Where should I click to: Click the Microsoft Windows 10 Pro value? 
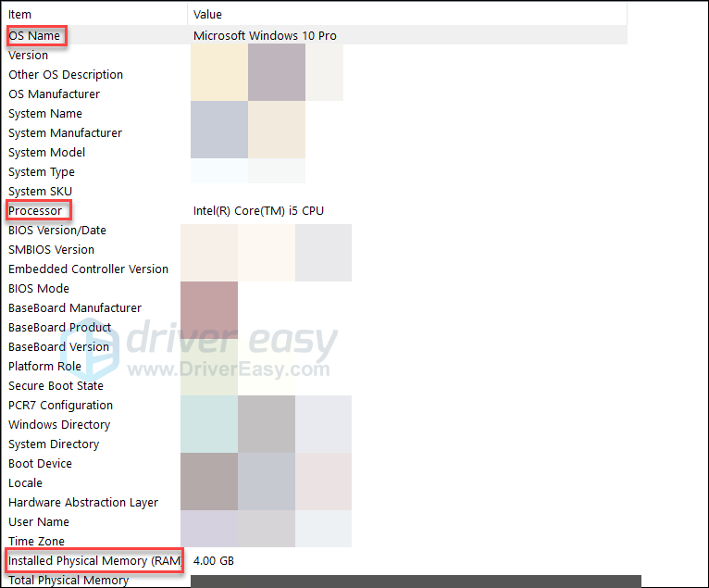coord(265,36)
